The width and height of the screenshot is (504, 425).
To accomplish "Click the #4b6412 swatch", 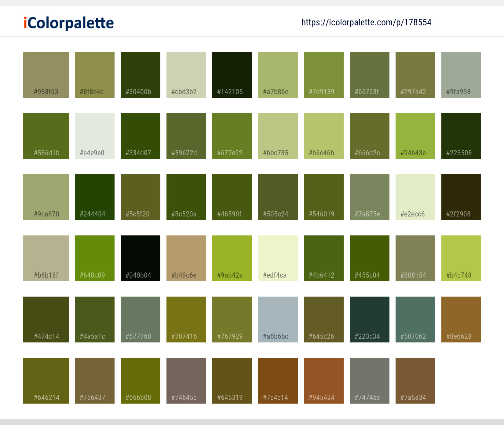I will click(x=324, y=258).
